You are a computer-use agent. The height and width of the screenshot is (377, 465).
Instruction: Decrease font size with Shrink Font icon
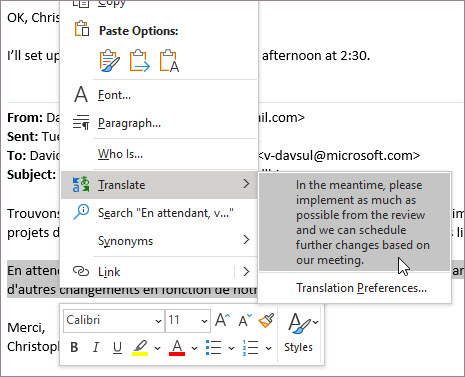click(245, 321)
